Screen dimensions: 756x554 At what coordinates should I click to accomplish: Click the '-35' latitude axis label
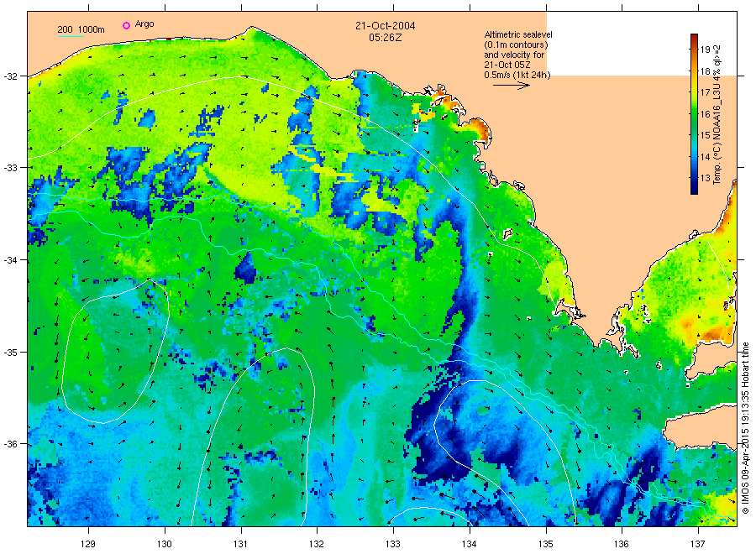(x=10, y=353)
